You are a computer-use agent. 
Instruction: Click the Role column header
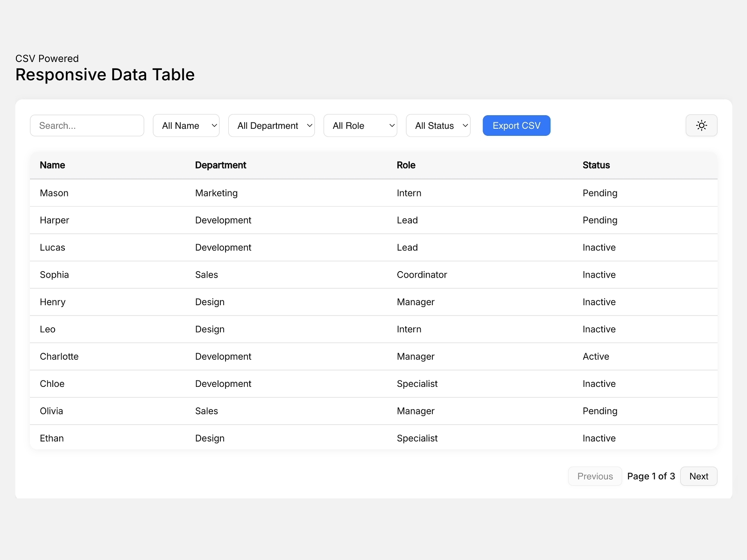[406, 165]
